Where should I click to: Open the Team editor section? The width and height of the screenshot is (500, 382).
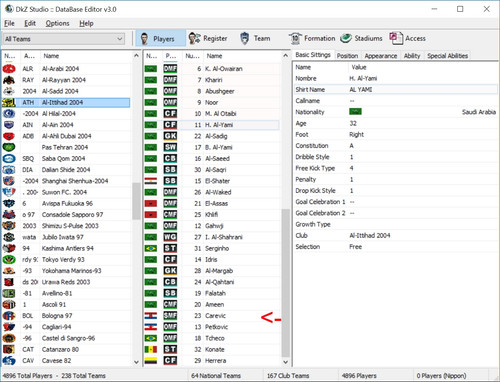point(255,39)
